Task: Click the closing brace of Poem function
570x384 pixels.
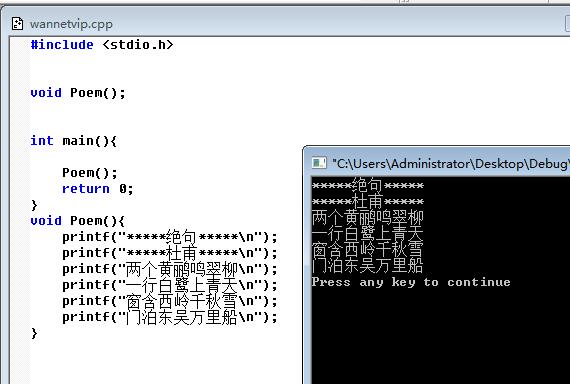Action: [x=34, y=333]
